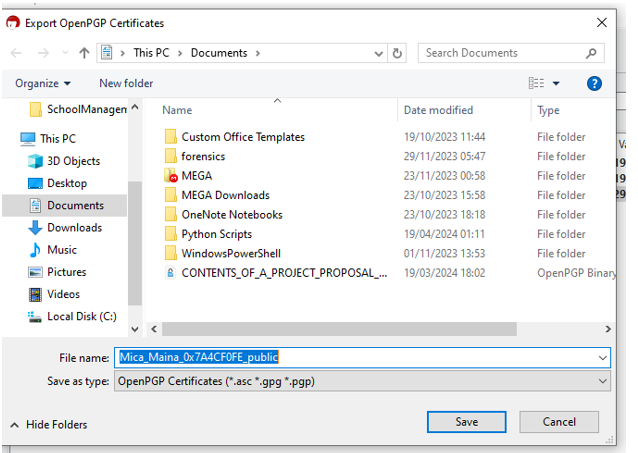Click the refresh icon beside the address bar

tap(398, 53)
